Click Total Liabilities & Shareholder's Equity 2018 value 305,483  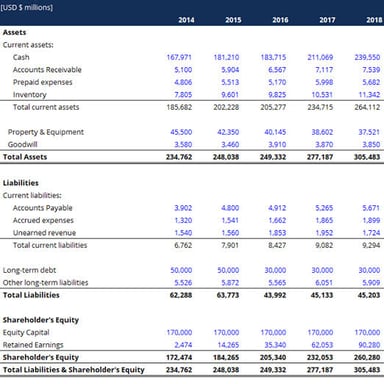[x=367, y=370]
